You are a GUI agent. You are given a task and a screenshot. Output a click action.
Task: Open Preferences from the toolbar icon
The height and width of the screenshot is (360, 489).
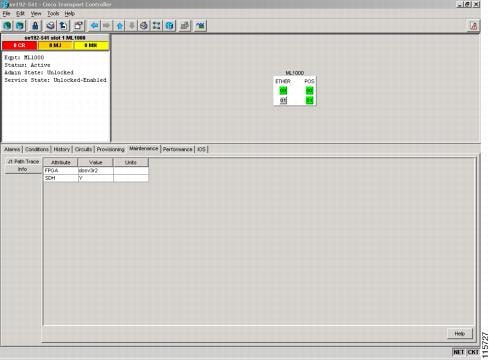click(78, 26)
